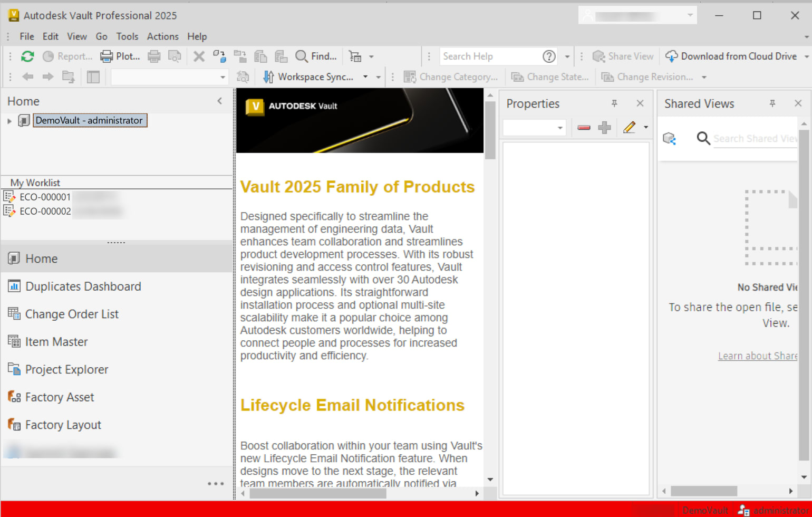Click the Up One Level folder icon
812x517 pixels.
click(69, 77)
